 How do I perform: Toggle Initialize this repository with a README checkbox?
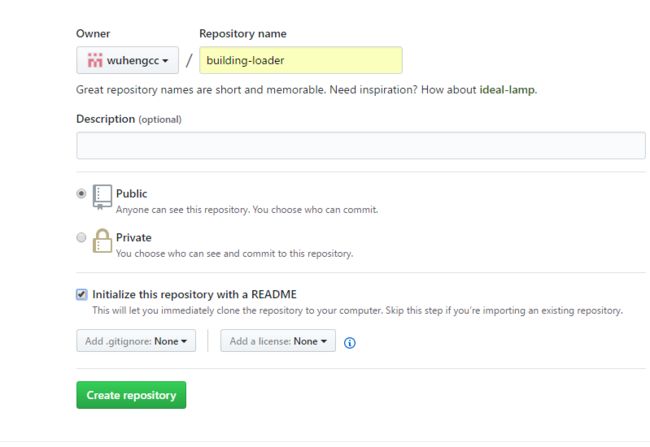[x=82, y=294]
